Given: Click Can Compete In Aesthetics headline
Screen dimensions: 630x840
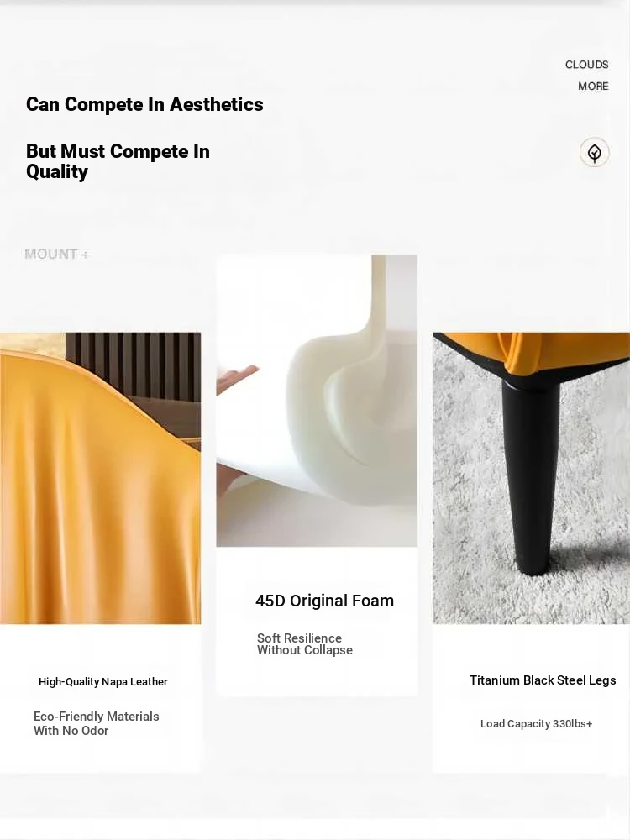Looking at the screenshot, I should [144, 104].
